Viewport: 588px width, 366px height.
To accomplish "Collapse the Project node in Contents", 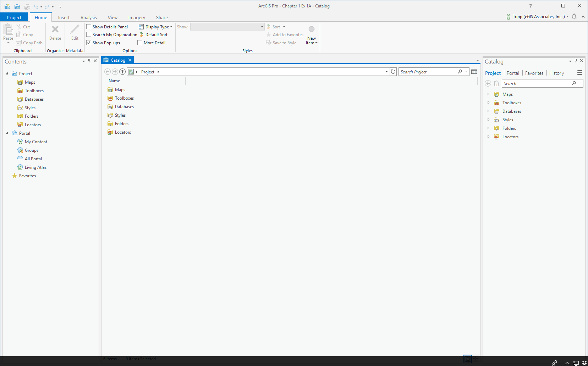I will tap(7, 73).
